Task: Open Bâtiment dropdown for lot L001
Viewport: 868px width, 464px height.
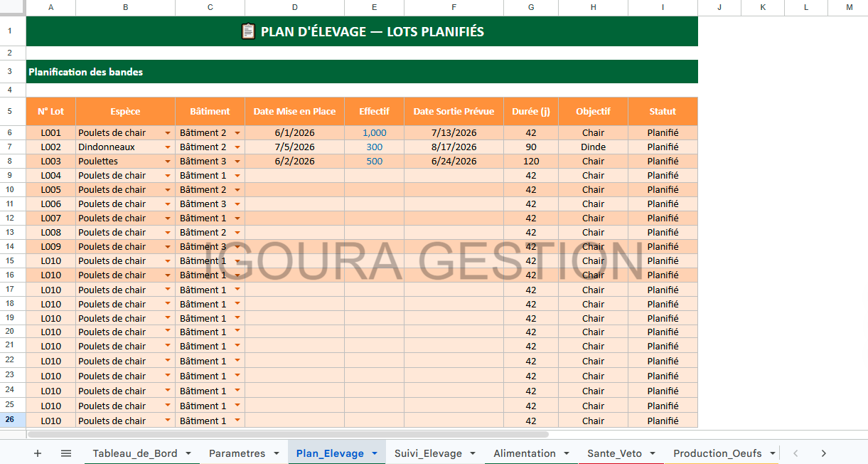Action: click(237, 133)
